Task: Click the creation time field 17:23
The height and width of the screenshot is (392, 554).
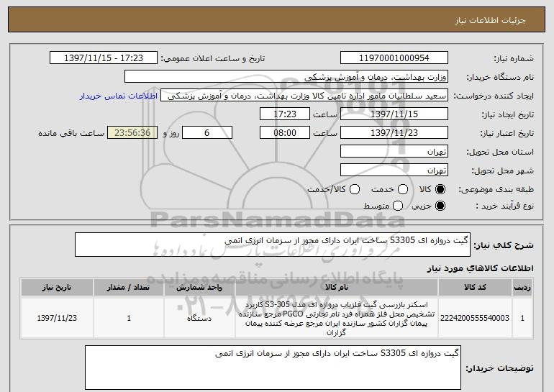Action: point(285,114)
